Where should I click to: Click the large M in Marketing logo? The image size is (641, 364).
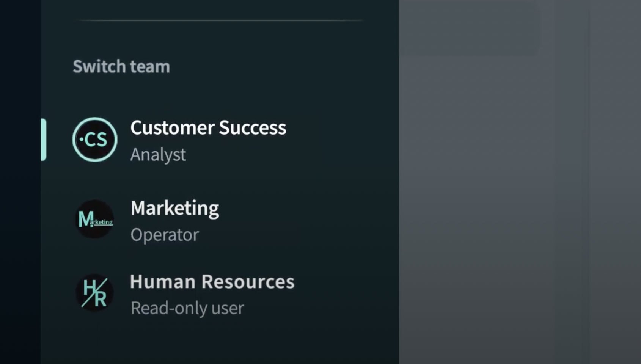tap(85, 219)
